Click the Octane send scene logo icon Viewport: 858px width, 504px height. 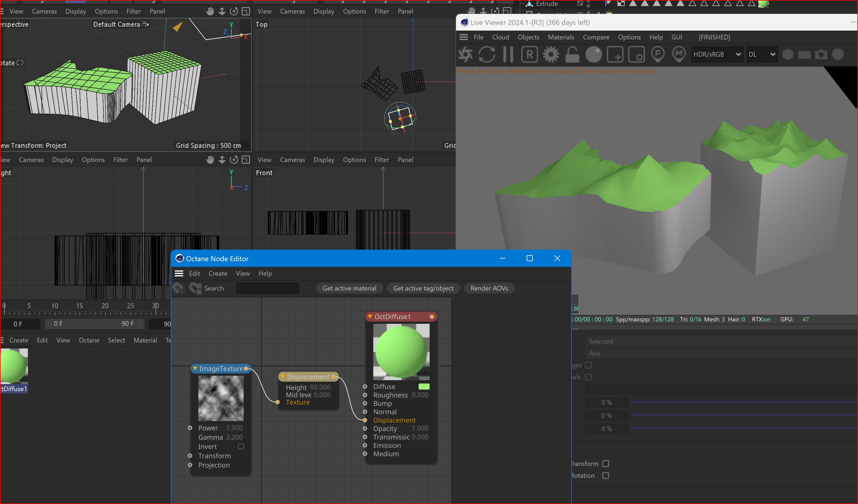[x=465, y=54]
